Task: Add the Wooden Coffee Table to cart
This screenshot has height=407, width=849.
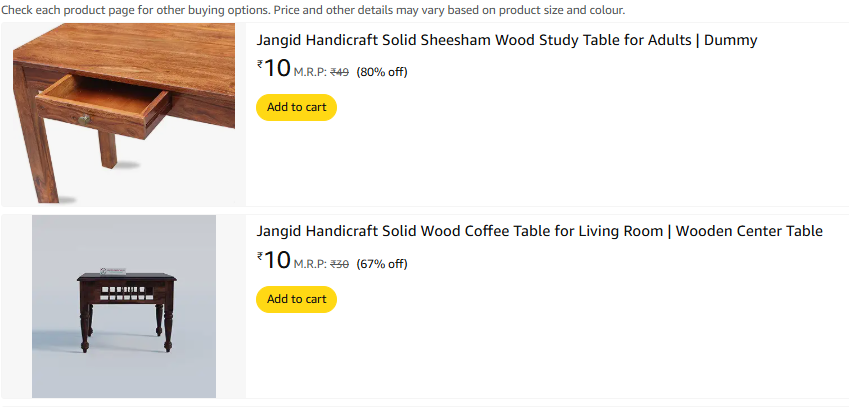Action: click(296, 299)
